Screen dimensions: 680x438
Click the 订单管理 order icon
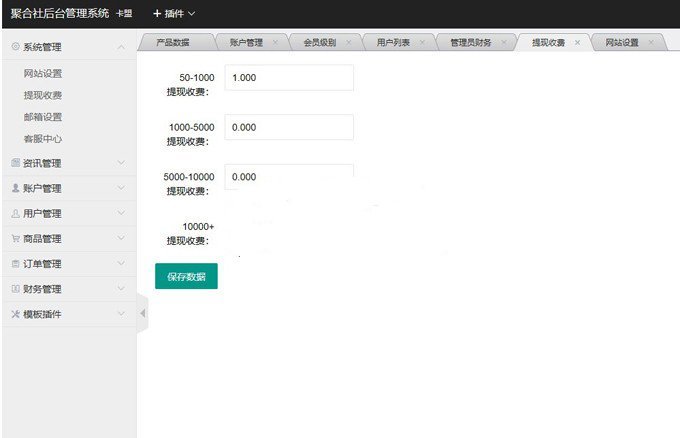pyautogui.click(x=15, y=264)
